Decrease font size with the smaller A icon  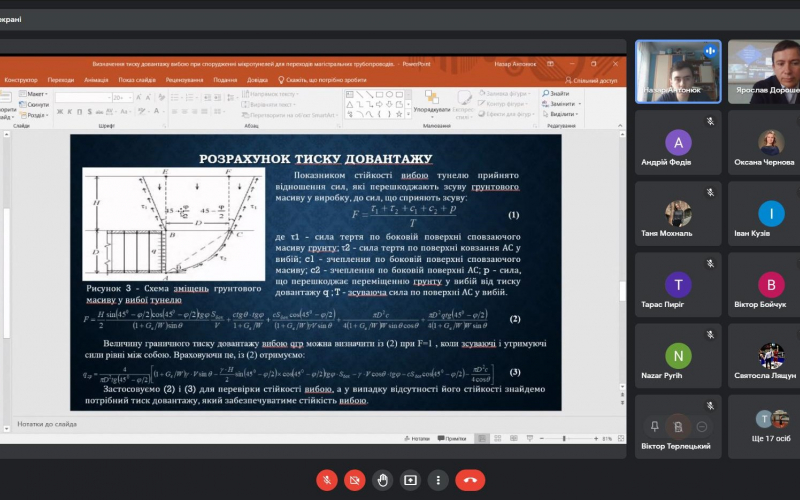pyautogui.click(x=148, y=97)
